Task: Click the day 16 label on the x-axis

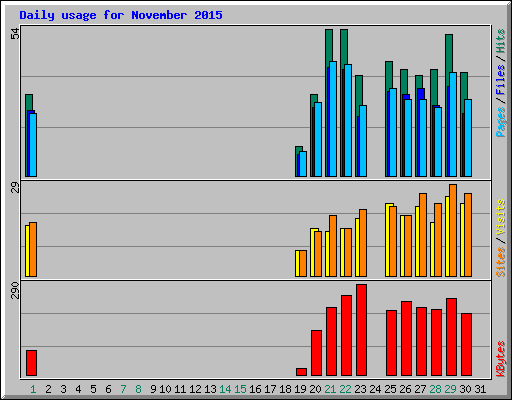Action: [x=255, y=389]
